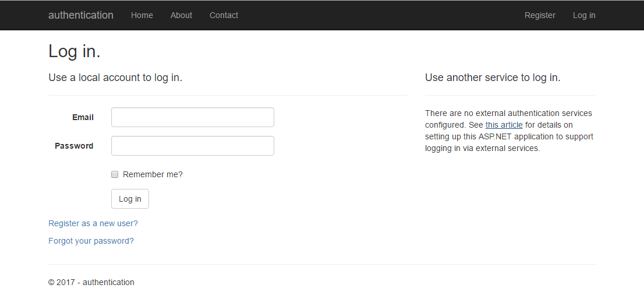
Task: Click Register in the top navbar
Action: point(540,15)
